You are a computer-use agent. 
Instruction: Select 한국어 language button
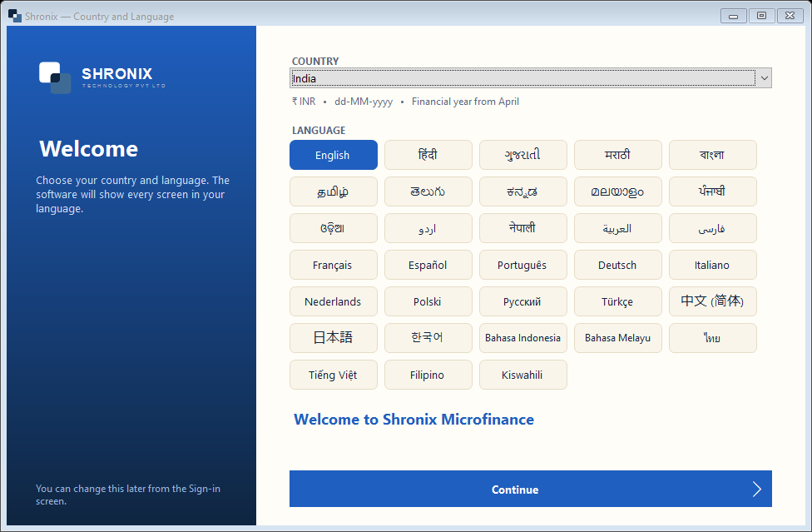[x=428, y=338]
